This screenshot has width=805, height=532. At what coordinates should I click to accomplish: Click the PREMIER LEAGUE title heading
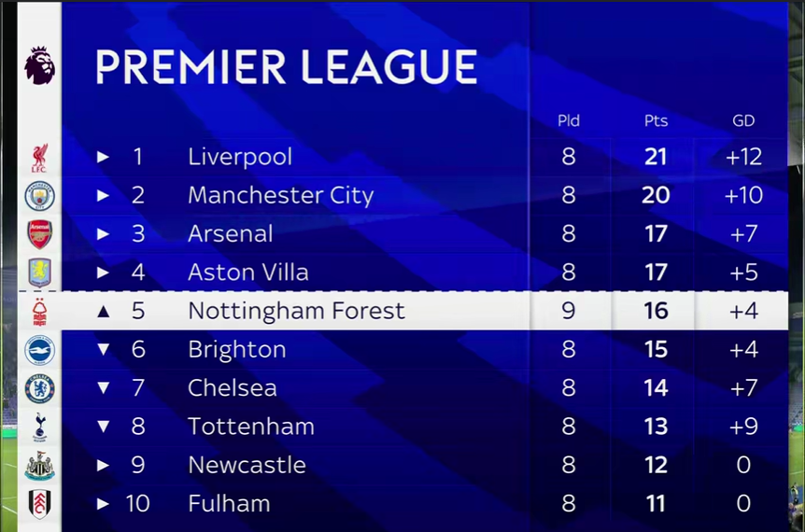[287, 66]
